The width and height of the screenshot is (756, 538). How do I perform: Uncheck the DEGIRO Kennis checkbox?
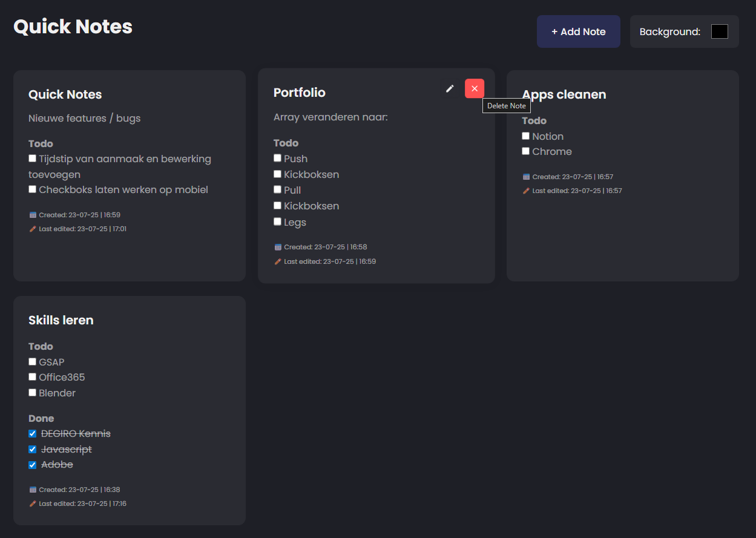(x=33, y=434)
